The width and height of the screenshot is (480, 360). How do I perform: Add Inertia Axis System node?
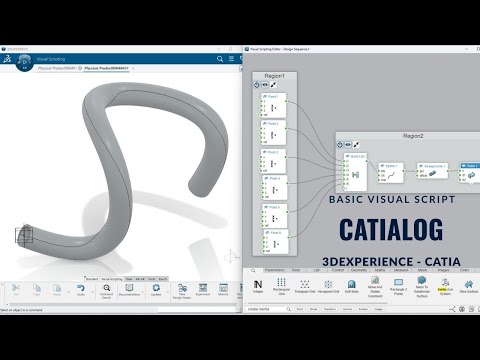coord(445,282)
